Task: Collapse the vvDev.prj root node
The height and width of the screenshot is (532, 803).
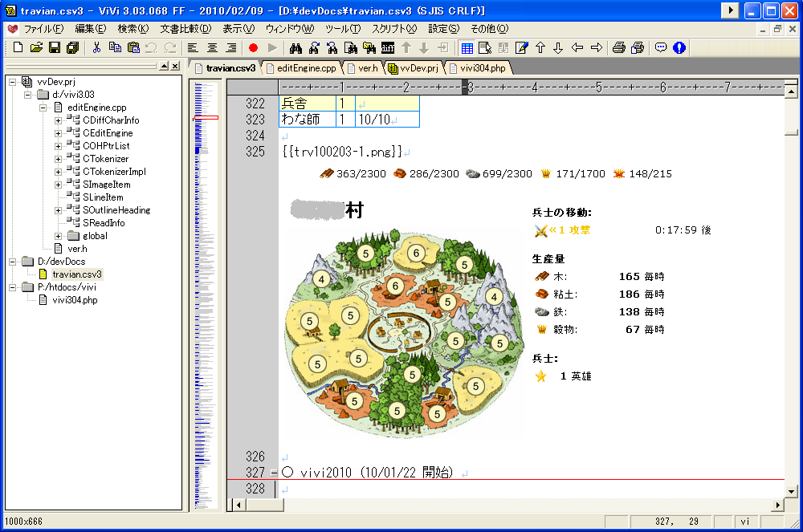Action: [12, 82]
